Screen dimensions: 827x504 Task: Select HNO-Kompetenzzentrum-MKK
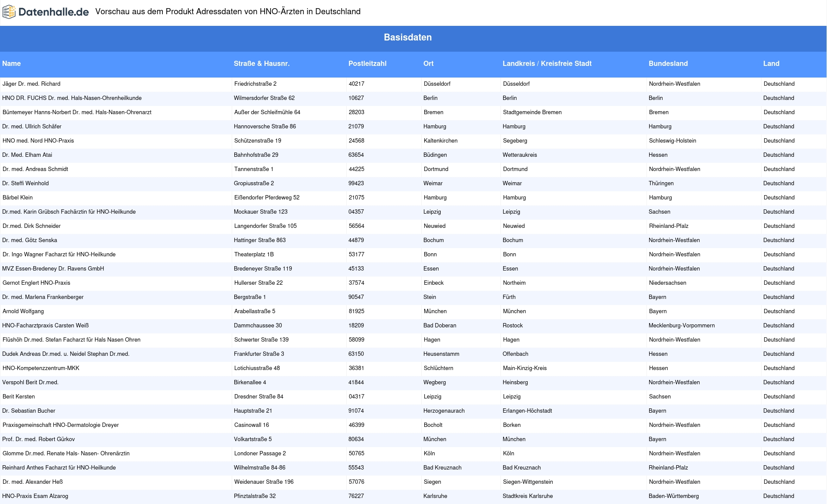(41, 368)
